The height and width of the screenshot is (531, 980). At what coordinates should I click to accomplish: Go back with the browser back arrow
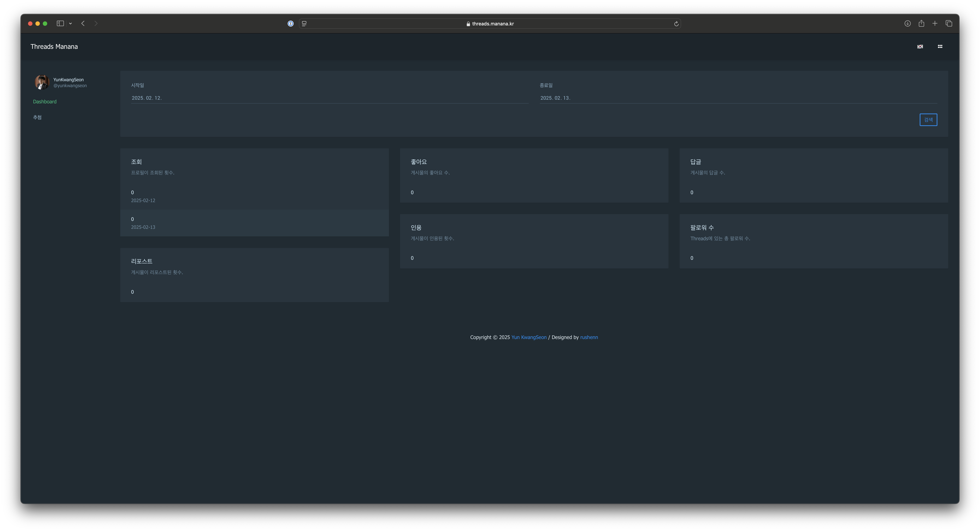[x=83, y=24]
